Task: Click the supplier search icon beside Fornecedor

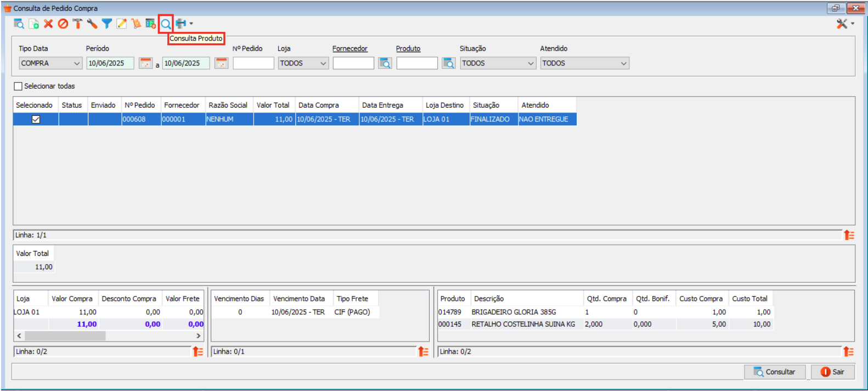Action: pyautogui.click(x=385, y=63)
